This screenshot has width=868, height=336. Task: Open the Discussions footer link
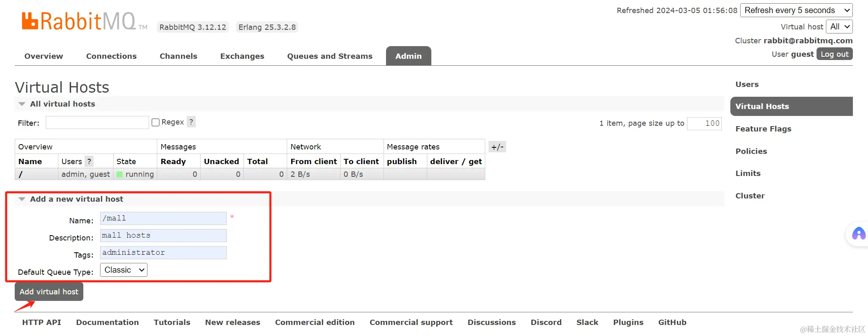(492, 322)
